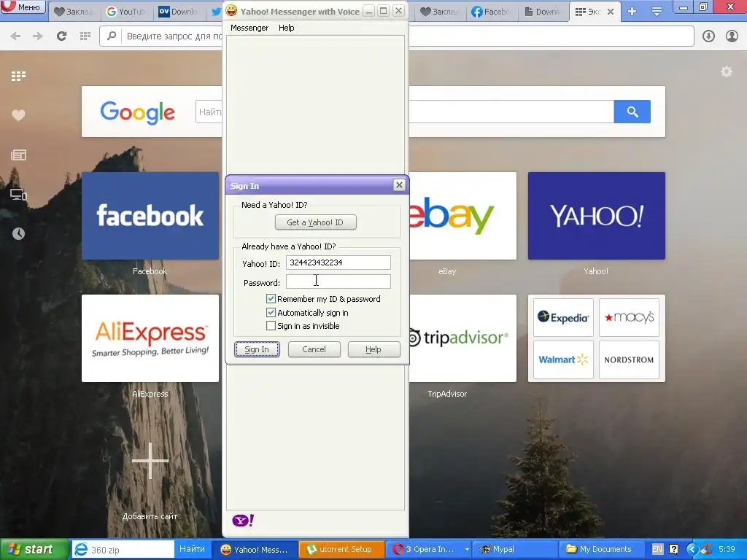This screenshot has height=560, width=747.
Task: Open the Facebook speed dial tile
Action: (150, 216)
